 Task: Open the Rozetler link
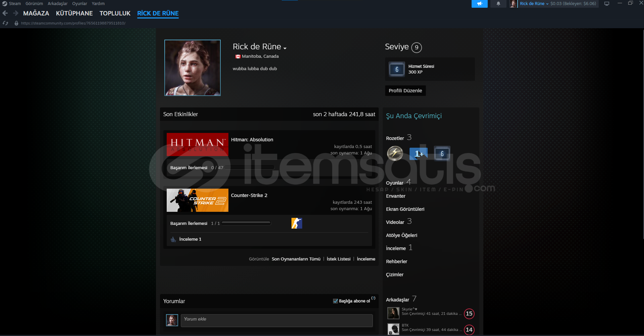395,138
